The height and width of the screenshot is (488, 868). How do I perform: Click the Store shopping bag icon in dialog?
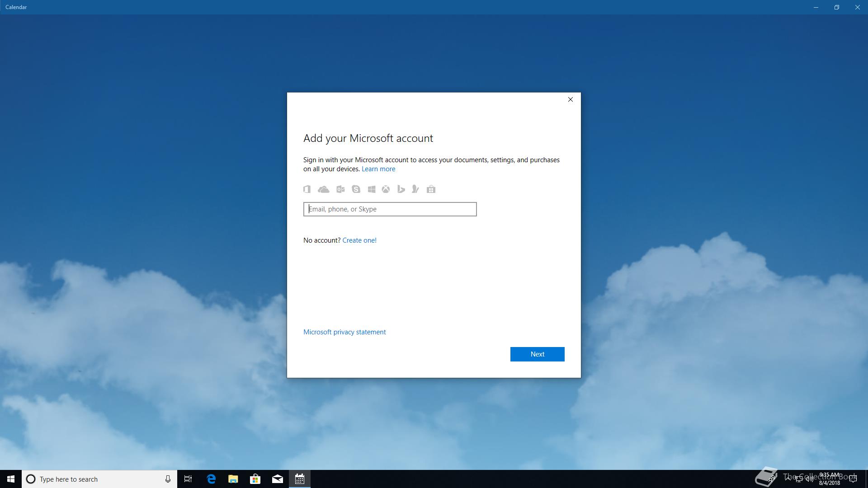431,189
